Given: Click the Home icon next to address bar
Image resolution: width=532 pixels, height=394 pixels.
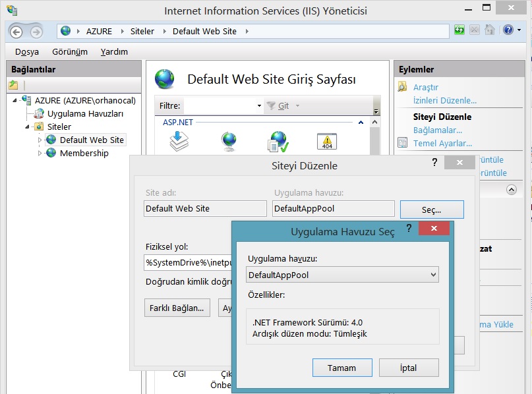Looking at the screenshot, I should [489, 30].
